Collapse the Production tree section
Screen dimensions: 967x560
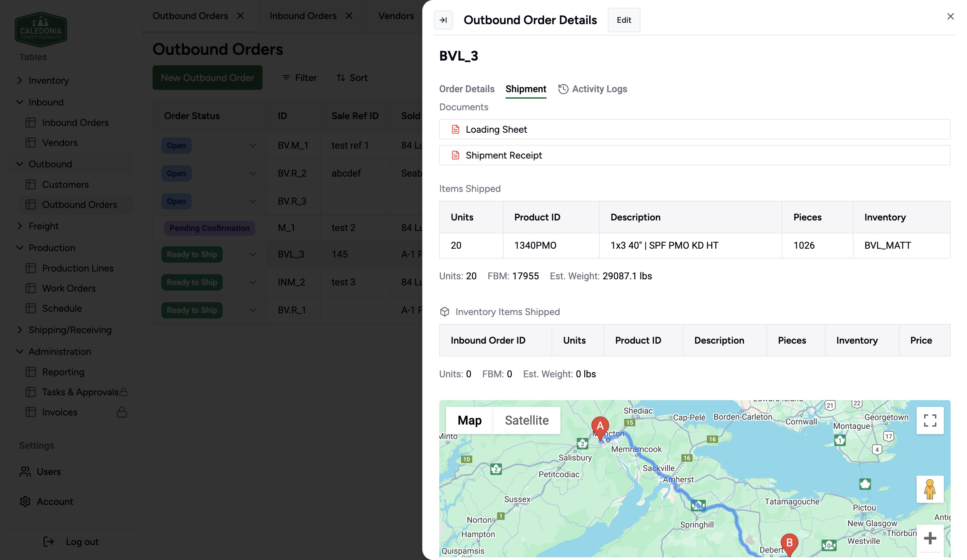pos(19,248)
